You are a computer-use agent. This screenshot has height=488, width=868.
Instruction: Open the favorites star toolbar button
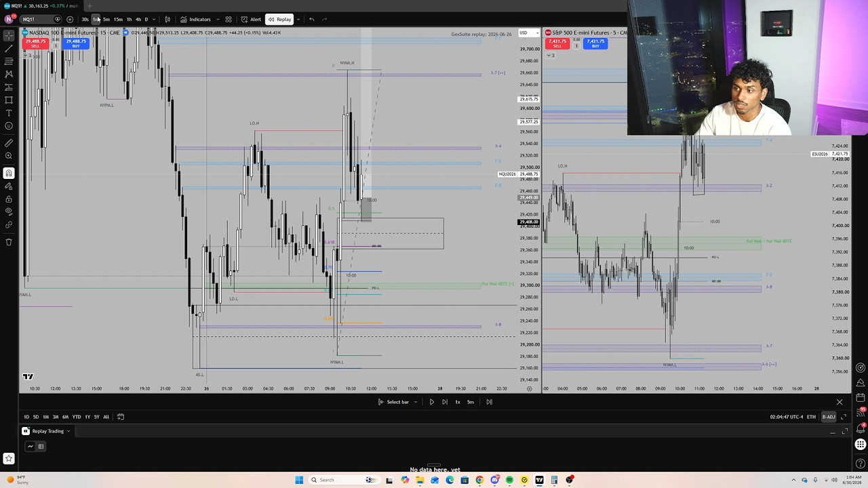click(9, 460)
